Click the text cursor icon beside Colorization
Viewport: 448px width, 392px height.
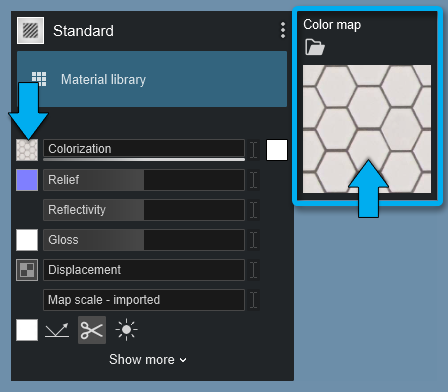[x=254, y=150]
